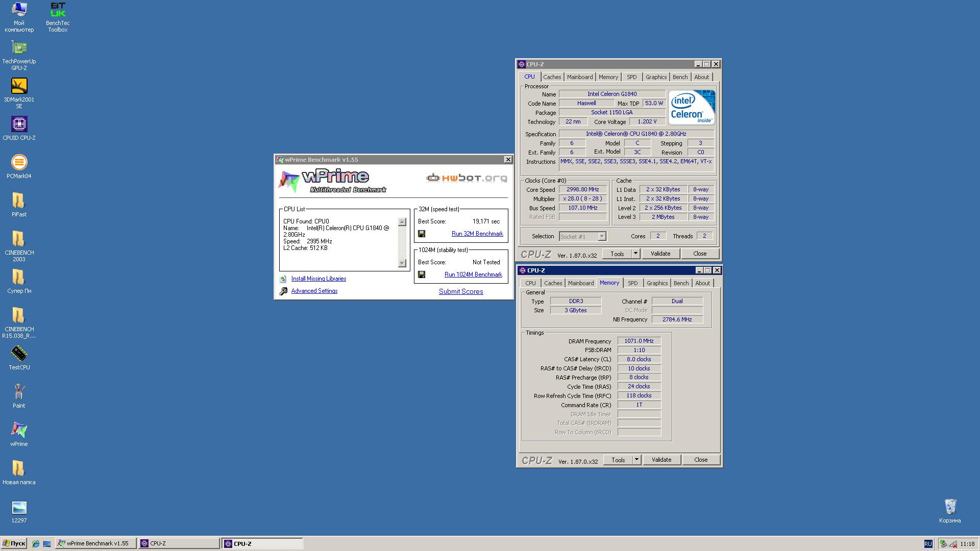The image size is (980, 551).
Task: Open TechPowerUp GPU-Z desktop icon
Action: 19,56
